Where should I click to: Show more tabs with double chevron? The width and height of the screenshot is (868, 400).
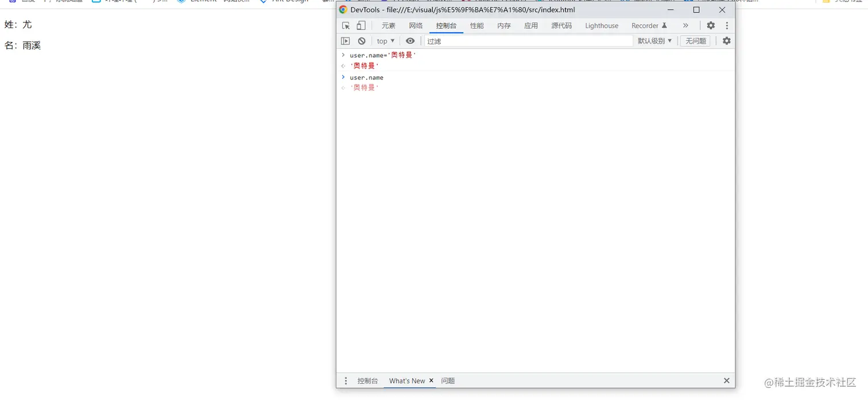(685, 25)
